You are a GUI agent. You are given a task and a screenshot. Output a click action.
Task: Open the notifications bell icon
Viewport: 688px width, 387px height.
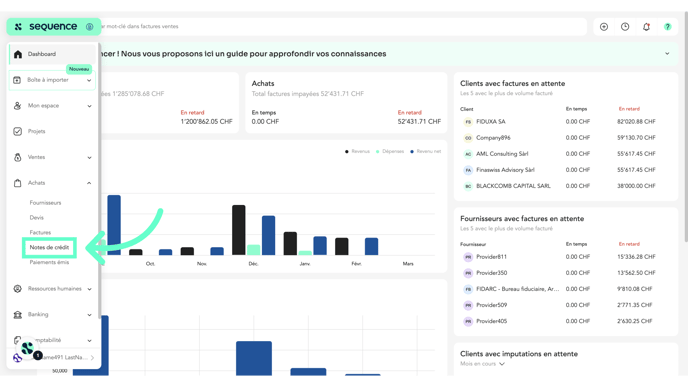click(646, 27)
